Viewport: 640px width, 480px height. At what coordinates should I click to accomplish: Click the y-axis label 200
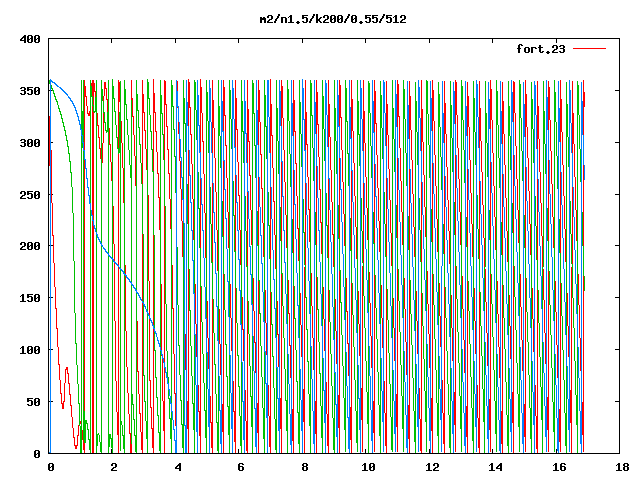(x=30, y=246)
